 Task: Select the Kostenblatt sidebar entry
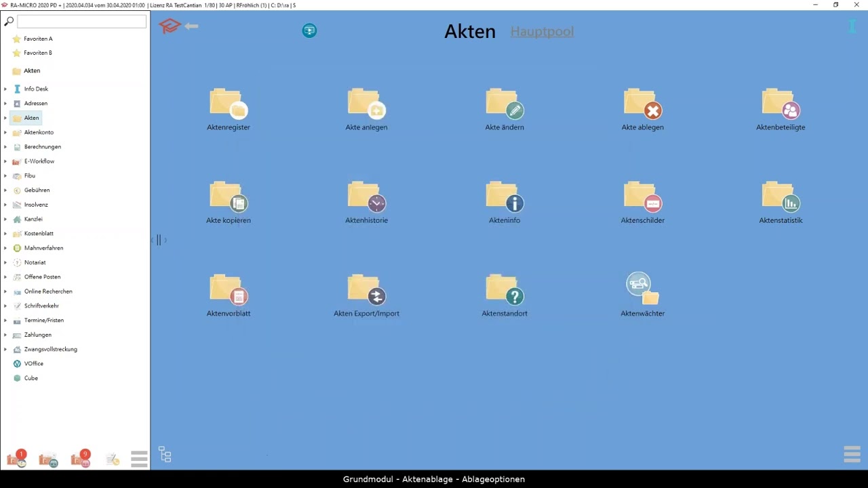click(33, 234)
